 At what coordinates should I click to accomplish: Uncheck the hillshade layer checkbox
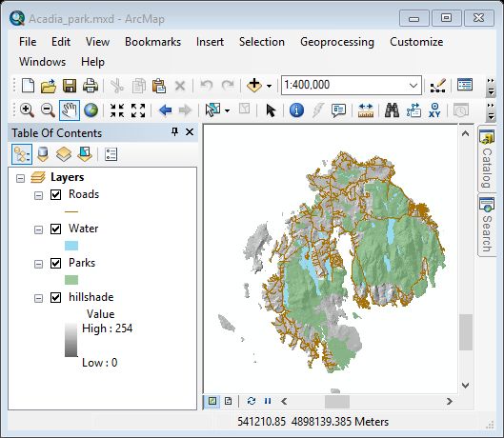[x=55, y=297]
